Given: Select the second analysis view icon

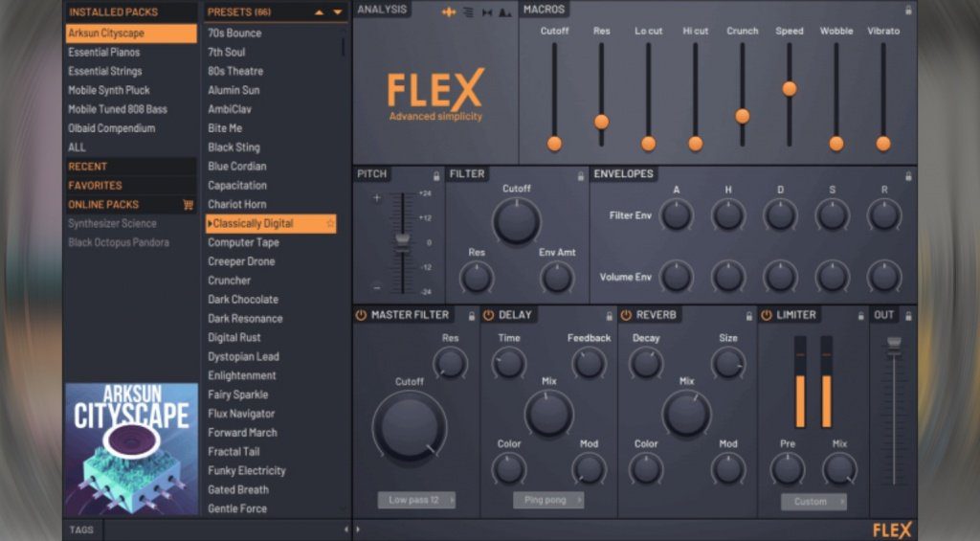Looking at the screenshot, I should [468, 11].
